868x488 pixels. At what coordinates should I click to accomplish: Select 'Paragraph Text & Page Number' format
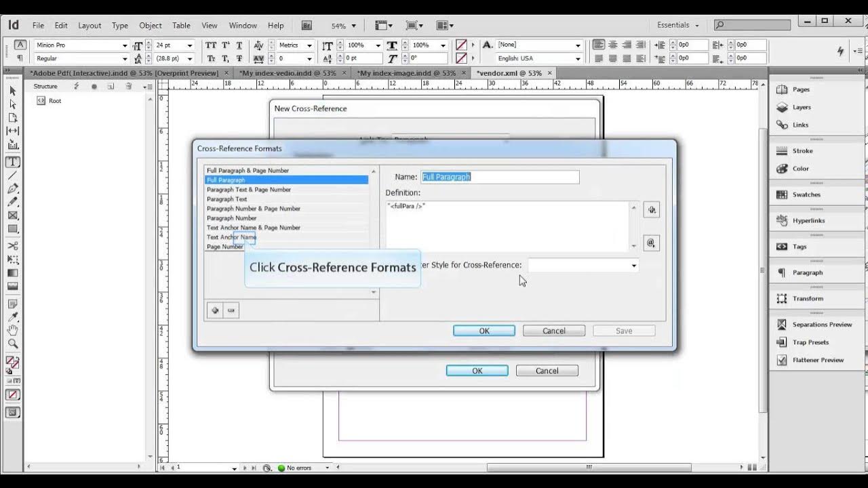click(x=287, y=190)
